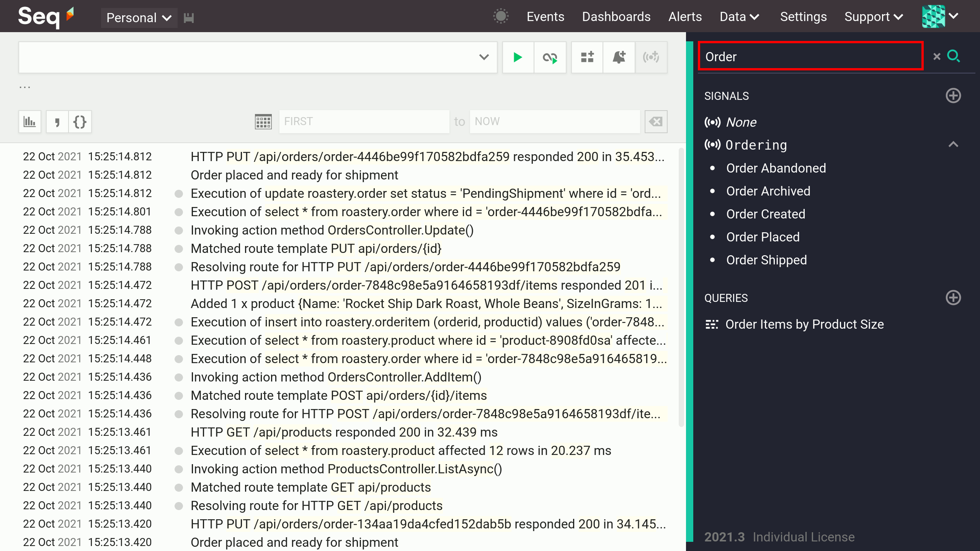Expand the Support menu

[x=874, y=16]
